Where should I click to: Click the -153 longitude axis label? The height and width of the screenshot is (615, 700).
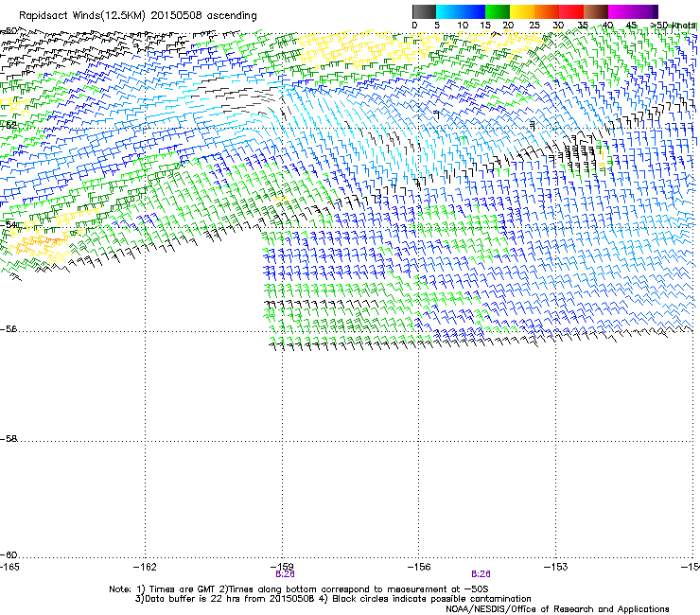pos(556,567)
